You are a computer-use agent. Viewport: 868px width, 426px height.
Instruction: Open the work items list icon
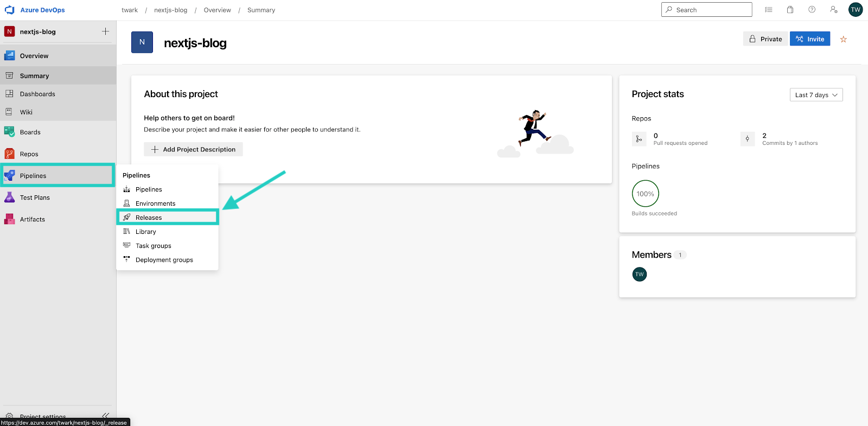pos(769,10)
